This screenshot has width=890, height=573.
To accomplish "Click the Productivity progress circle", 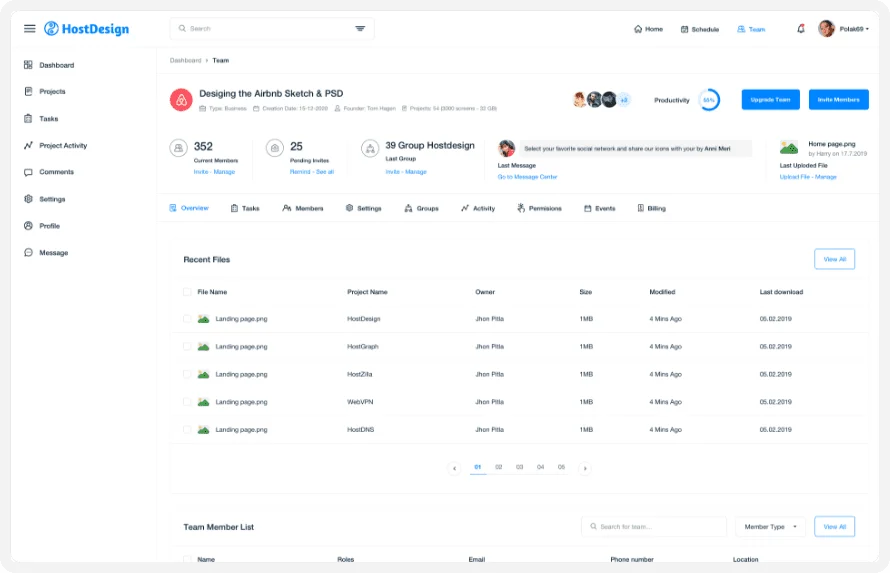I will (x=709, y=100).
